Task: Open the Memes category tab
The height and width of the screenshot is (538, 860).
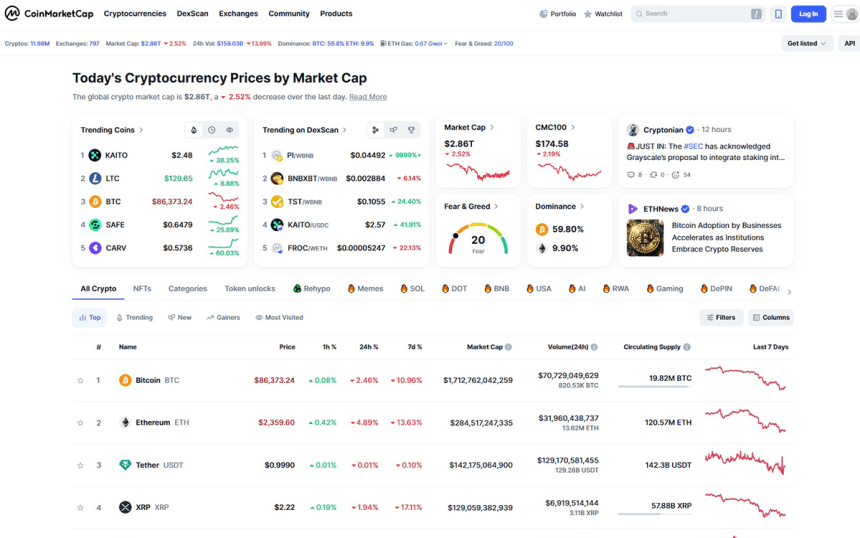Action: 365,289
